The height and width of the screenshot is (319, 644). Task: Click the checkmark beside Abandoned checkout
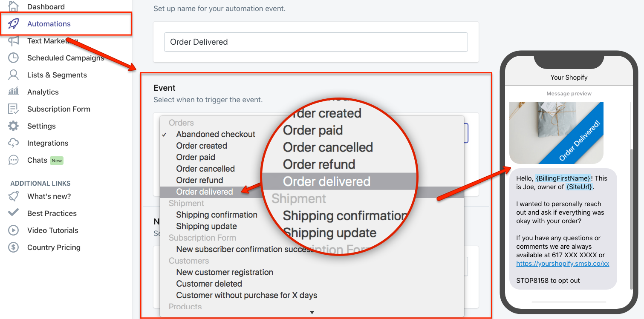(x=165, y=134)
